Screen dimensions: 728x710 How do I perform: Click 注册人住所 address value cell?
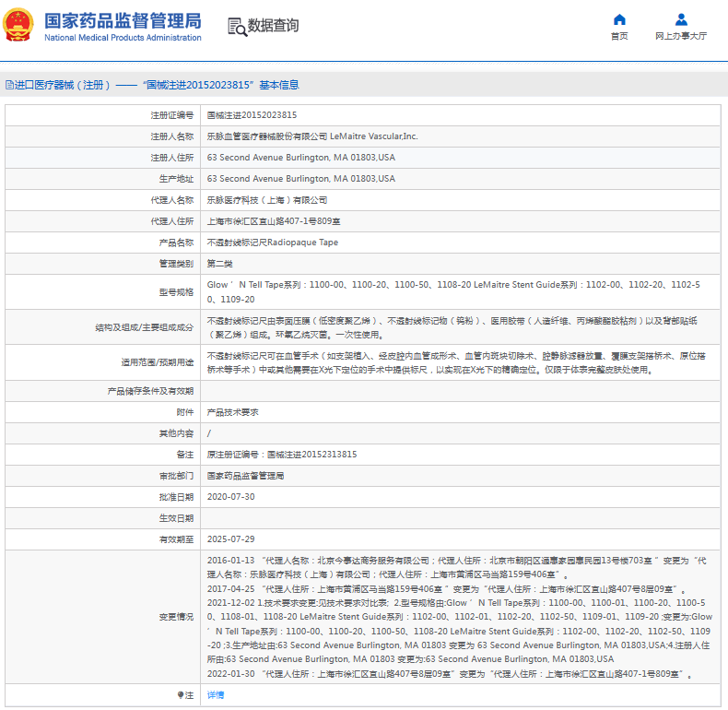point(301,158)
